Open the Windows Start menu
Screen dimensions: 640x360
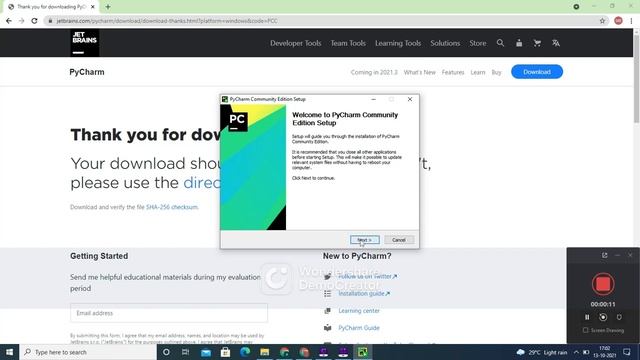point(9,352)
